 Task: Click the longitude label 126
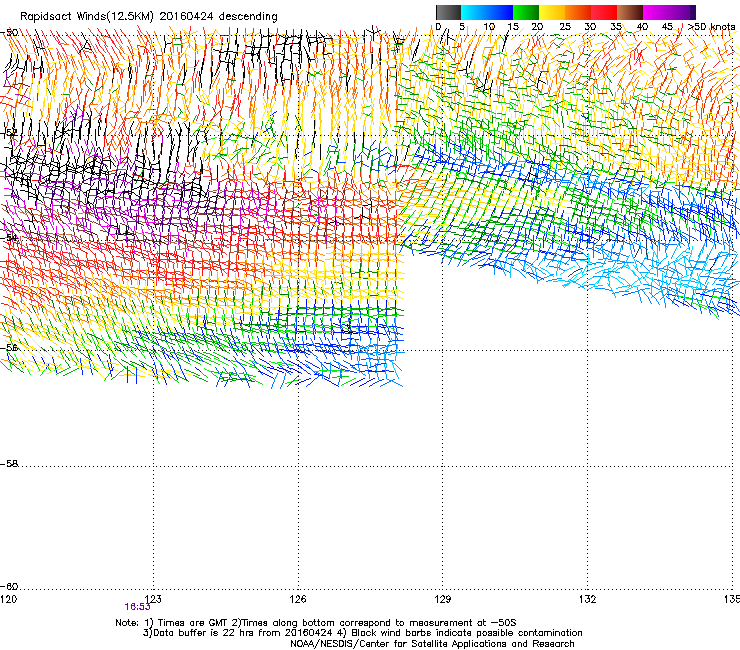[x=298, y=599]
